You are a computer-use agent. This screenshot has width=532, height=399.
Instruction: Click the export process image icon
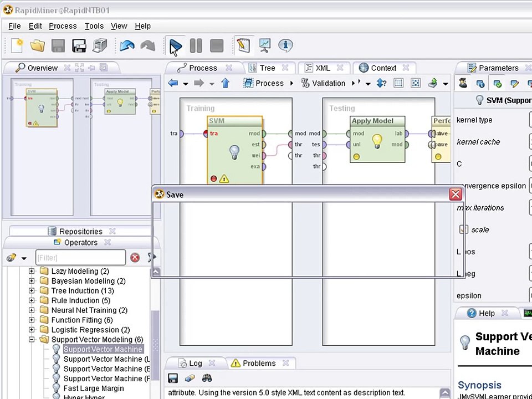click(433, 83)
